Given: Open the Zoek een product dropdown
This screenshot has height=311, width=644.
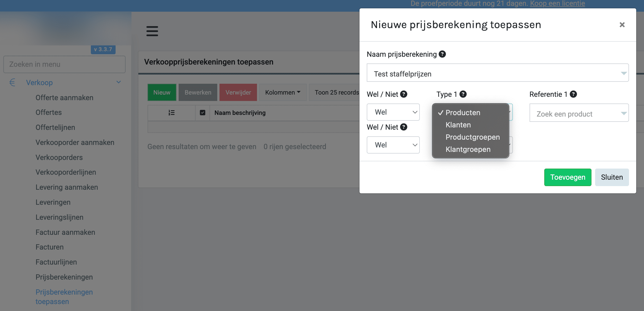Looking at the screenshot, I should 579,113.
